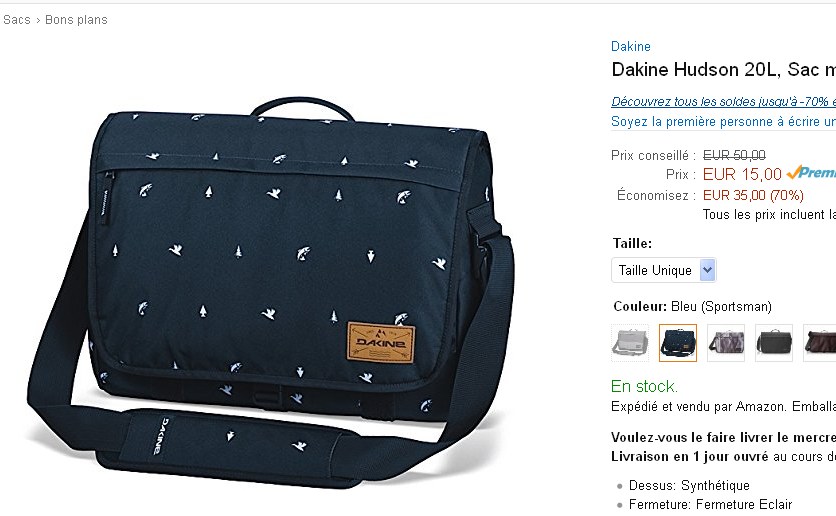The width and height of the screenshot is (836, 516).
Task: Choose the blue Sportsman bag swatch
Action: tap(678, 343)
